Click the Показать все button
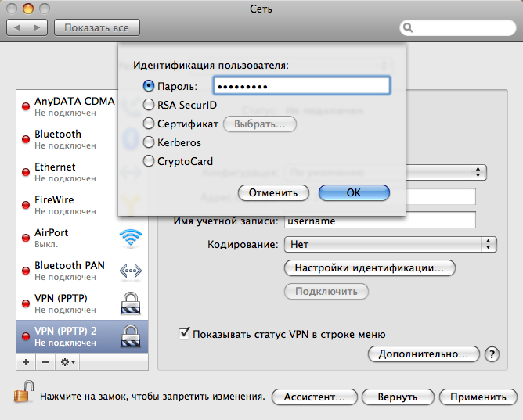This screenshot has width=523, height=420. coord(97,27)
